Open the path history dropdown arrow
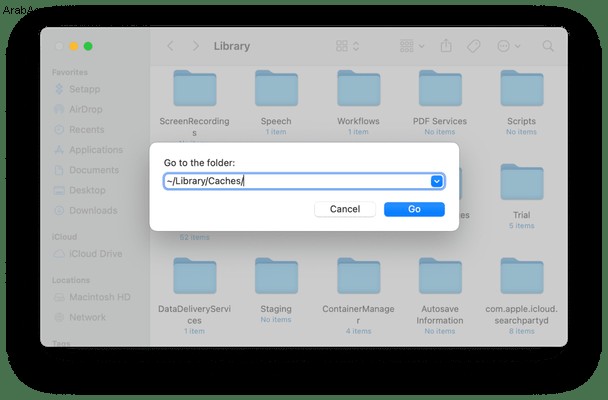Image resolution: width=608 pixels, height=400 pixels. click(x=437, y=181)
